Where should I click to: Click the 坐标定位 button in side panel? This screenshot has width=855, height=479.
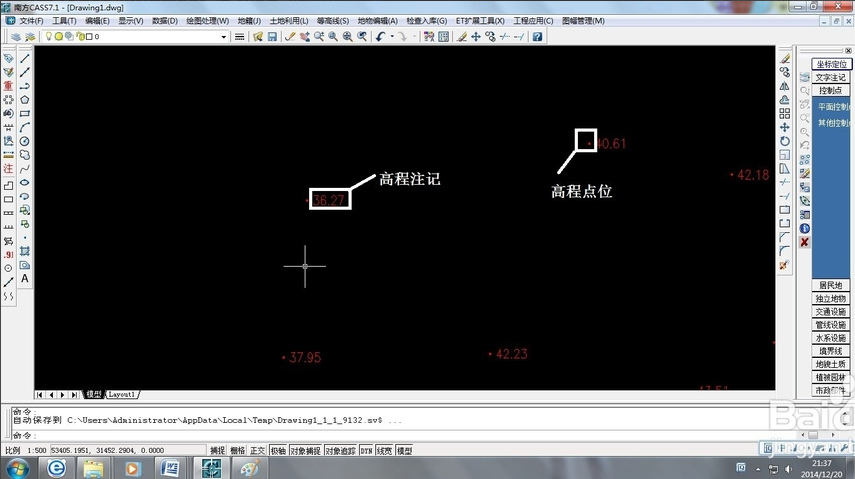coord(831,64)
